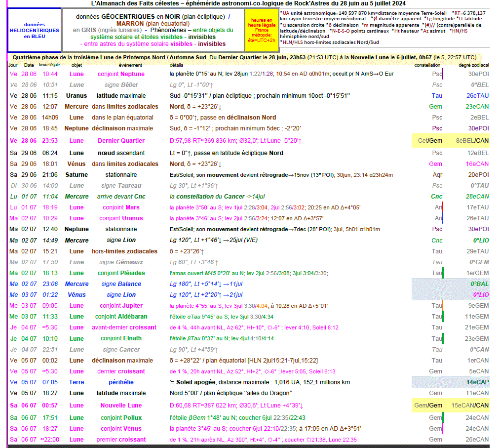Select 'hors-limites zodiacales' event

click(124, 251)
